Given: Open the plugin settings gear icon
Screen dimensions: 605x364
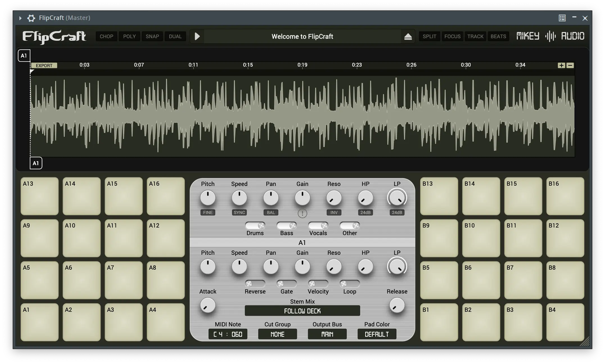Looking at the screenshot, I should tap(31, 18).
